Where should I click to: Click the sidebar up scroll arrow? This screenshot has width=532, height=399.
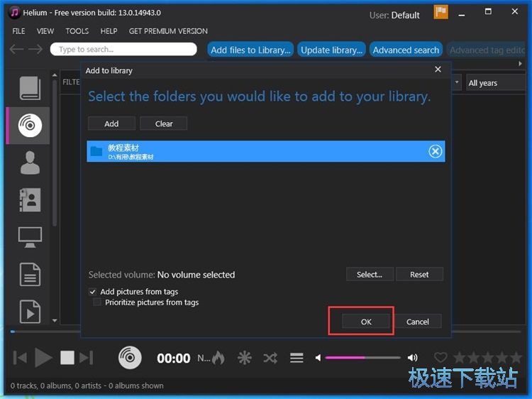[55, 75]
